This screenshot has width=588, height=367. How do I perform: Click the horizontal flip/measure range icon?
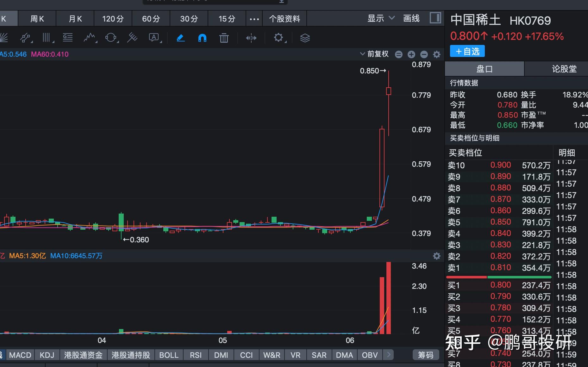251,38
